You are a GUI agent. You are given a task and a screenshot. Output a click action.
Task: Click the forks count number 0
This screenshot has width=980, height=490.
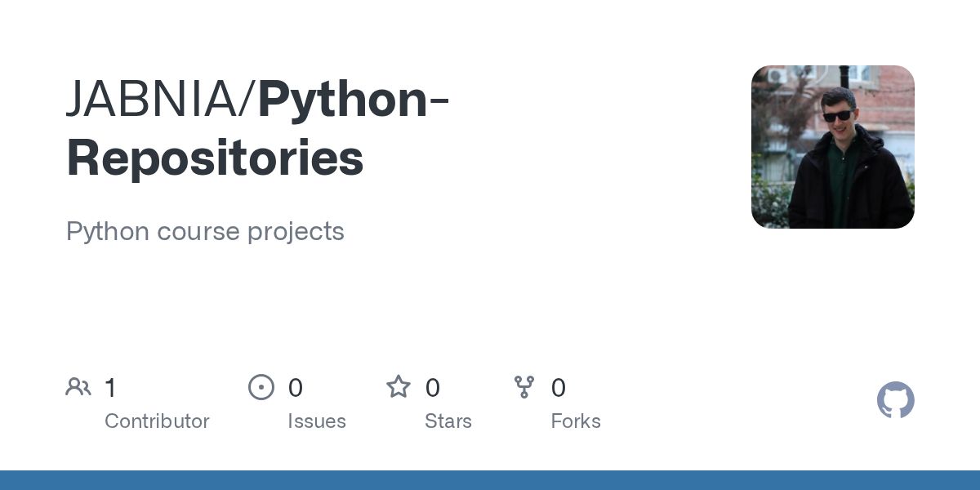[x=559, y=388]
